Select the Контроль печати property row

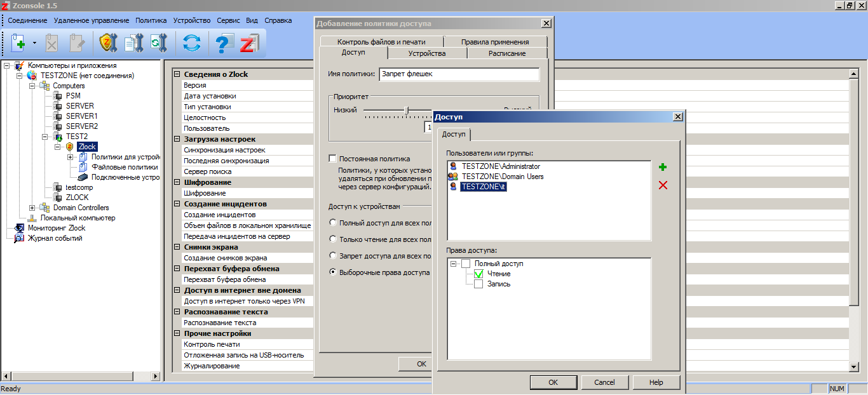(248, 344)
